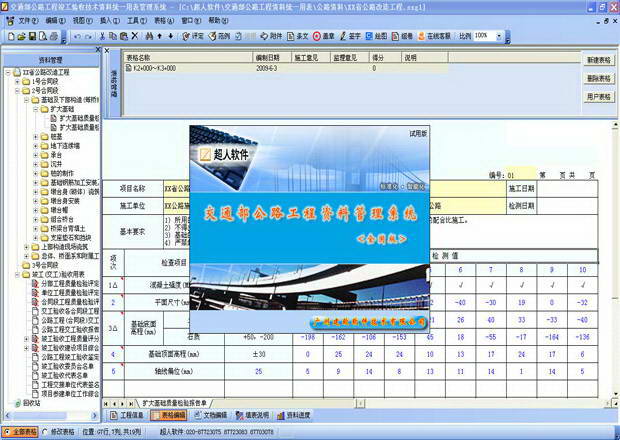Screen dimensions: 620x440
Task: Click the Move down arrow icon
Action: pos(171,36)
